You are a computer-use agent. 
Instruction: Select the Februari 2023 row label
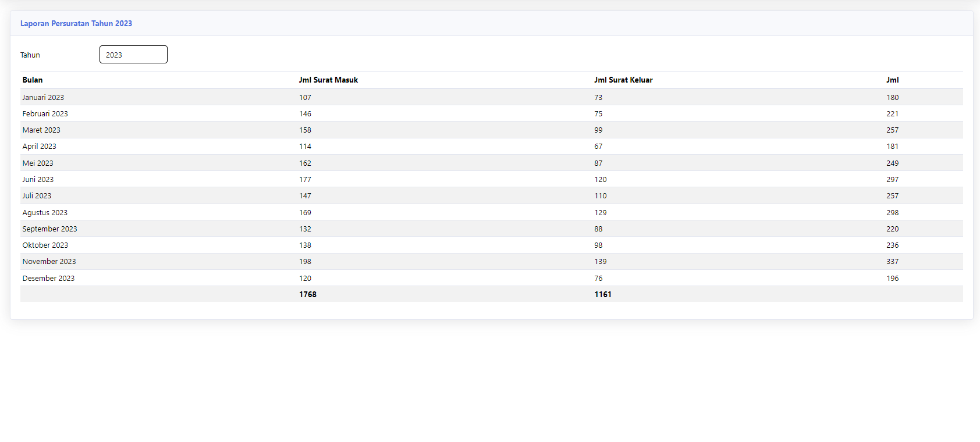[x=45, y=114]
